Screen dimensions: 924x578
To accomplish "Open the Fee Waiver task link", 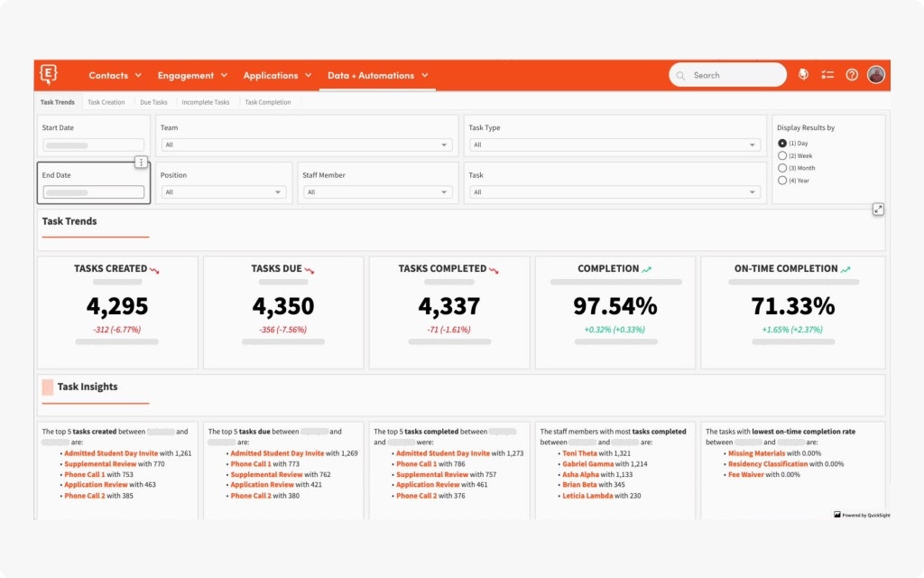I will tap(746, 475).
